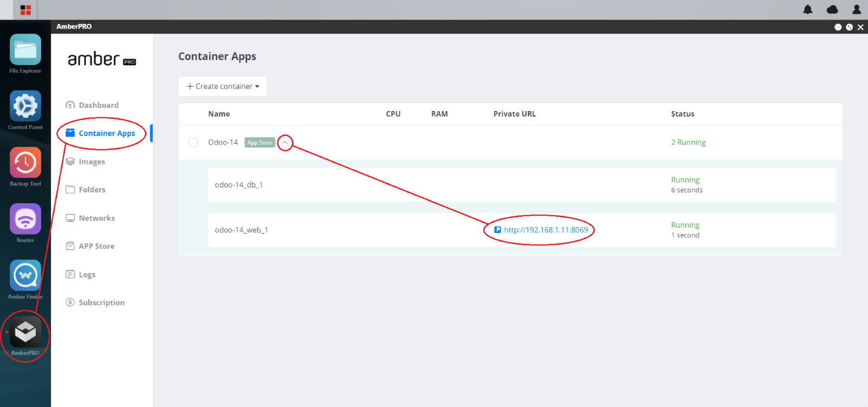Click the Name column header

tap(219, 114)
